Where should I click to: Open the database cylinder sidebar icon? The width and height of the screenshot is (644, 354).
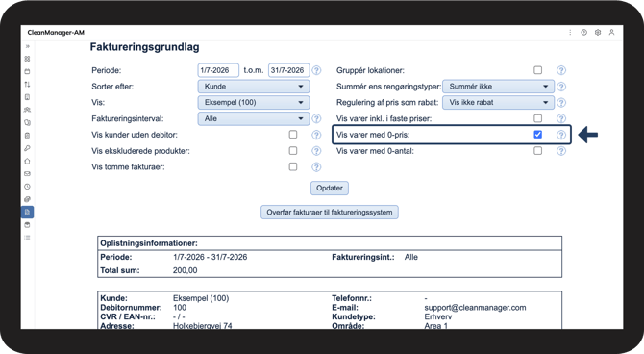27,225
